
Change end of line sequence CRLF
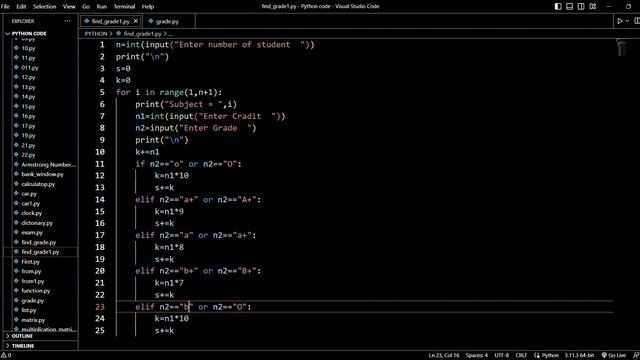click(x=521, y=356)
